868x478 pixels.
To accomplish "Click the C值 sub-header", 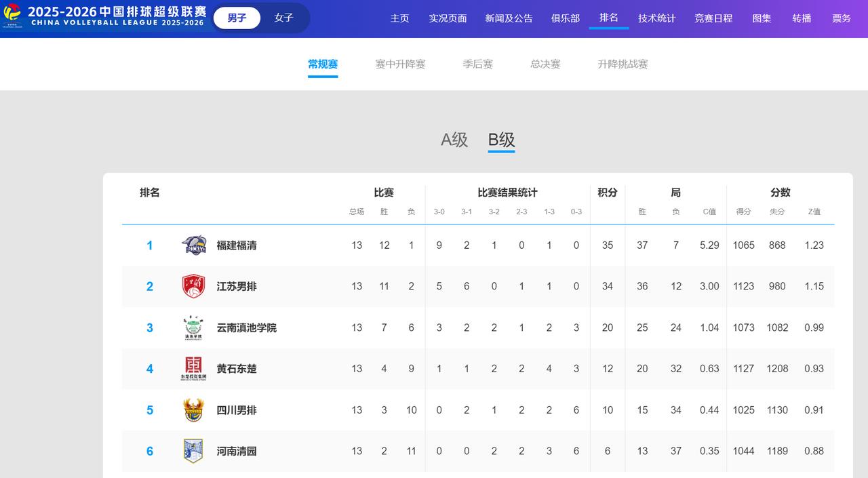I will click(709, 212).
